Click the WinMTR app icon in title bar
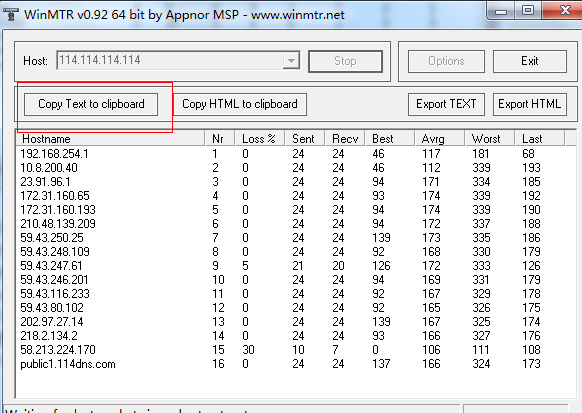The image size is (582, 413). point(11,14)
